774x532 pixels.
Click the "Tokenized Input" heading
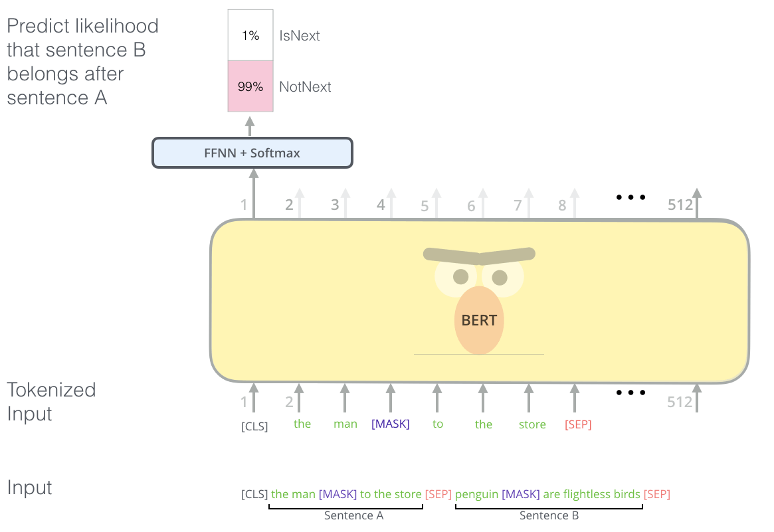pos(51,402)
